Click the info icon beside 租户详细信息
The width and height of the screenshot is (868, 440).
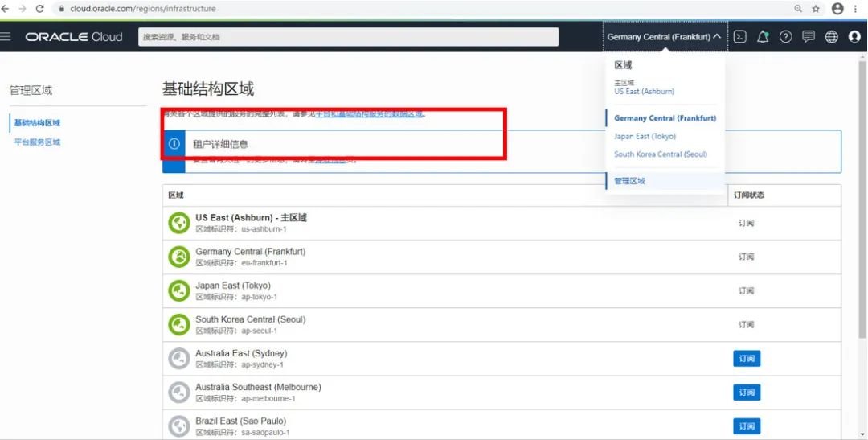174,143
